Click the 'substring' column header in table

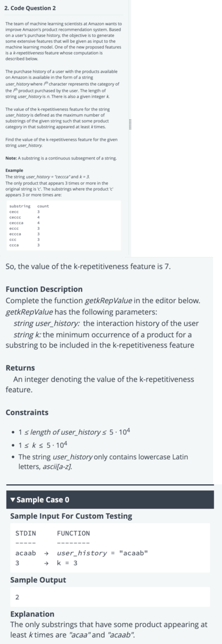coord(20,206)
